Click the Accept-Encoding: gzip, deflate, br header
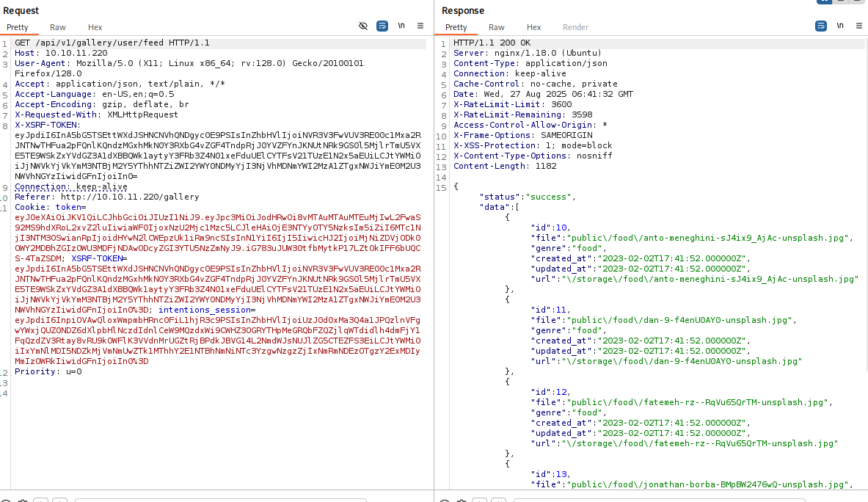Viewport: 868px width, 502px height. 102,104
